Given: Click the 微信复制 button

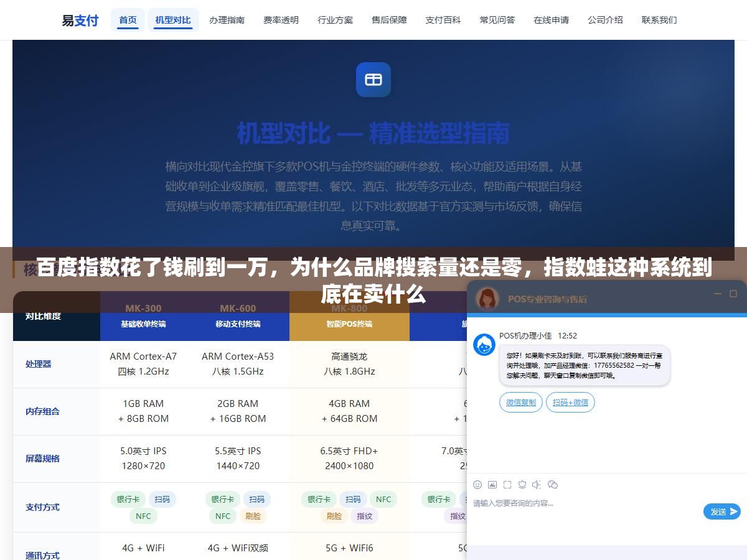Looking at the screenshot, I should (521, 403).
